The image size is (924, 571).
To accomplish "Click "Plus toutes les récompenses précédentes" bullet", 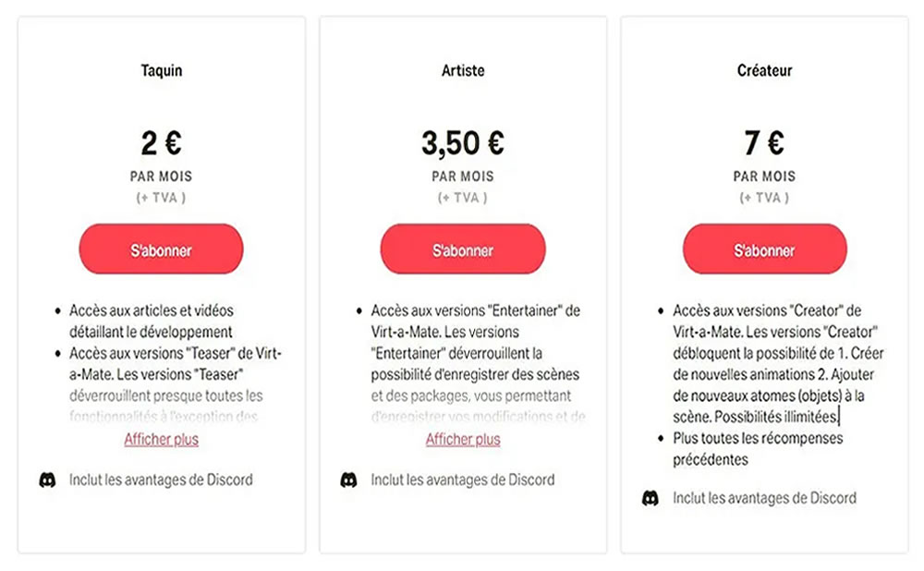I will (758, 449).
